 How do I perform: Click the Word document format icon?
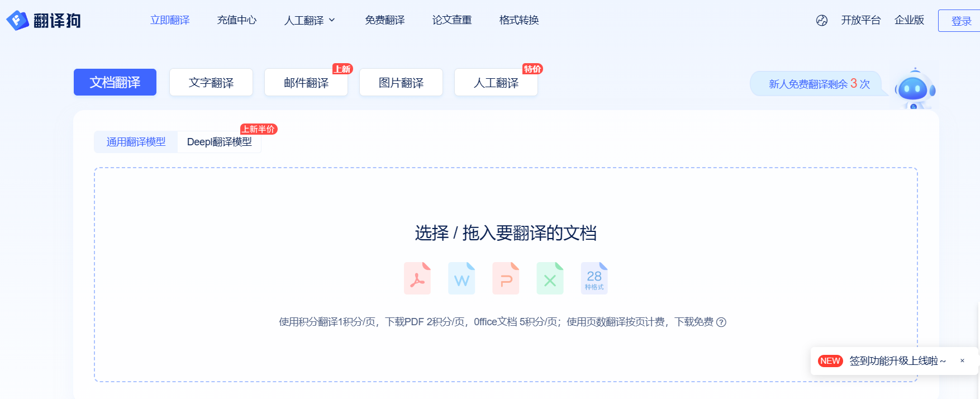click(462, 278)
